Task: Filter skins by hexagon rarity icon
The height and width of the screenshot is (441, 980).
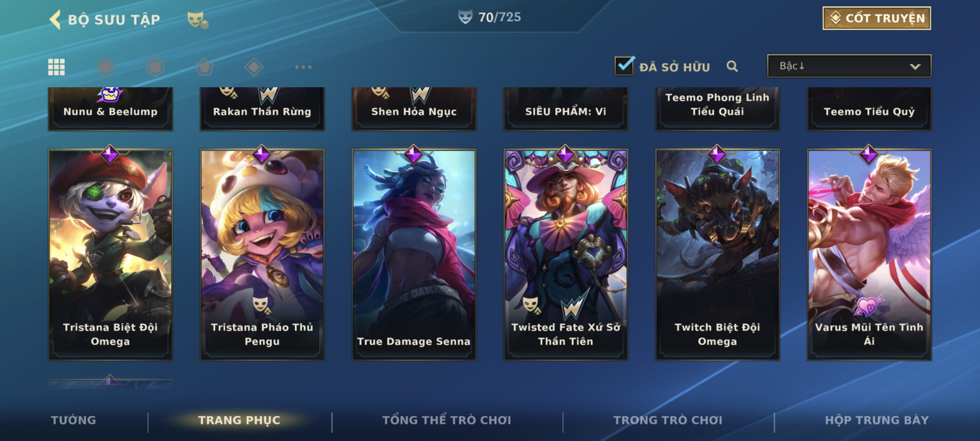Action: click(155, 67)
